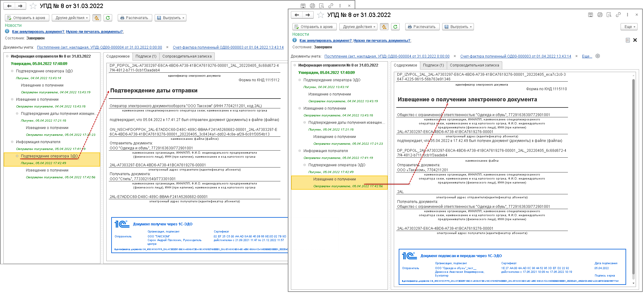Click info icon beside news links, rear window
The image size is (644, 295).
tap(7, 31)
